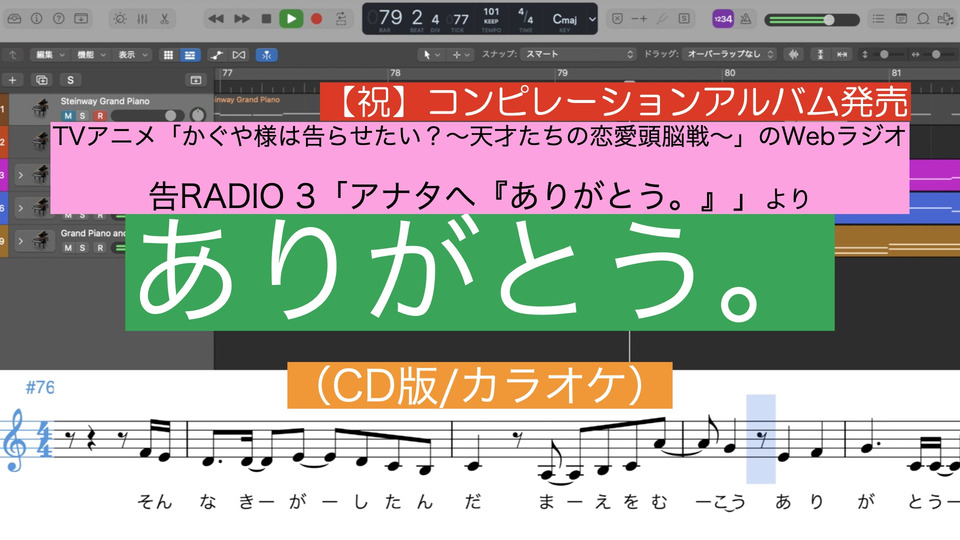This screenshot has width=960, height=540.
Task: Switch to grid view icon
Action: point(168,55)
